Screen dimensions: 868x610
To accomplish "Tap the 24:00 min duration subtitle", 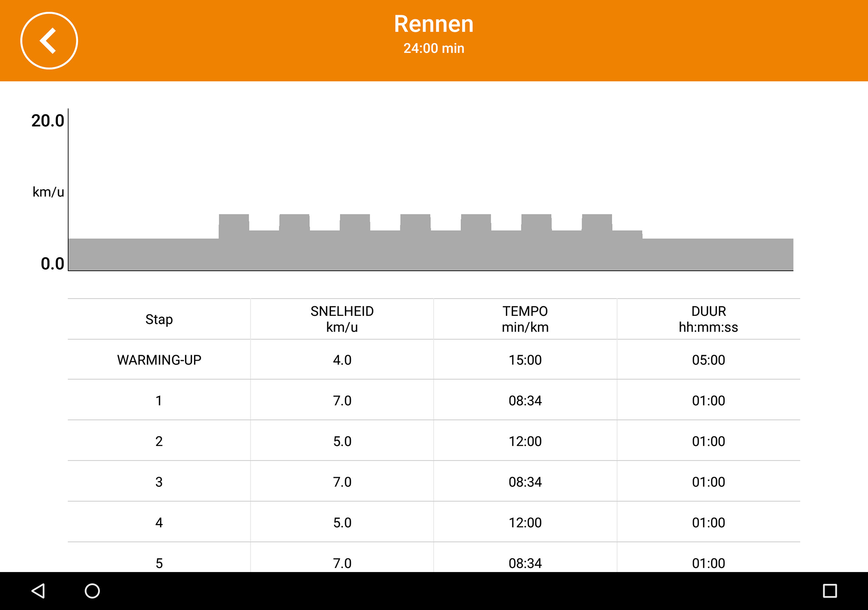I will (434, 48).
